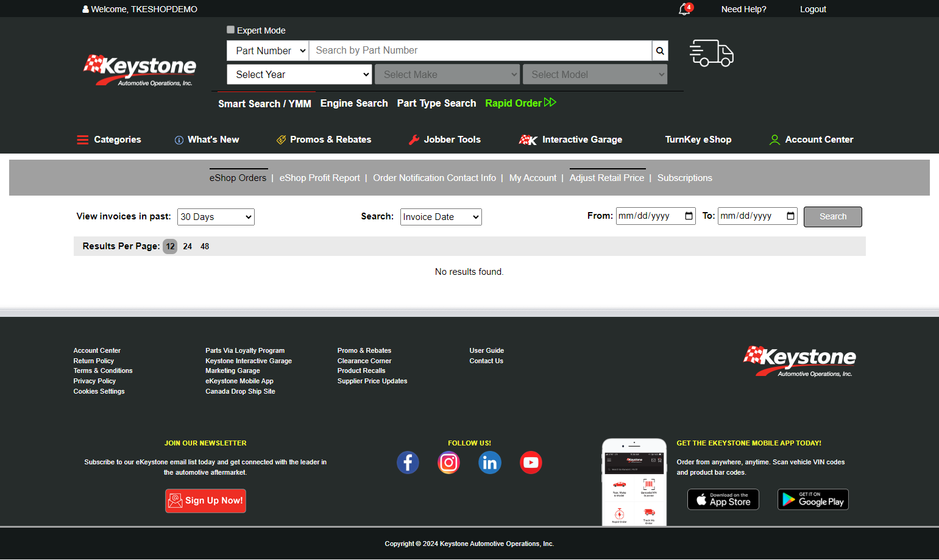Open the Supplier Price Updates footer link
The image size is (939, 560).
coord(372,381)
